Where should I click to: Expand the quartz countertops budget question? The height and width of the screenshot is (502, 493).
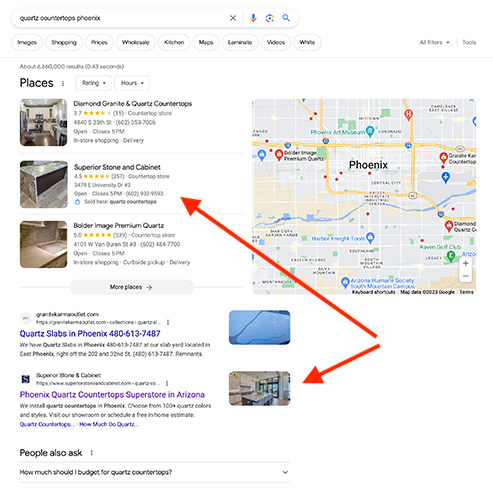click(x=155, y=472)
